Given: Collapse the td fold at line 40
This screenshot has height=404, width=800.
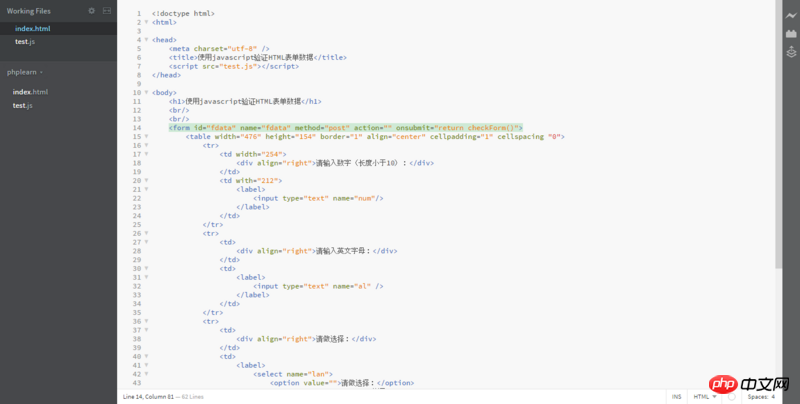Looking at the screenshot, I should [146, 357].
